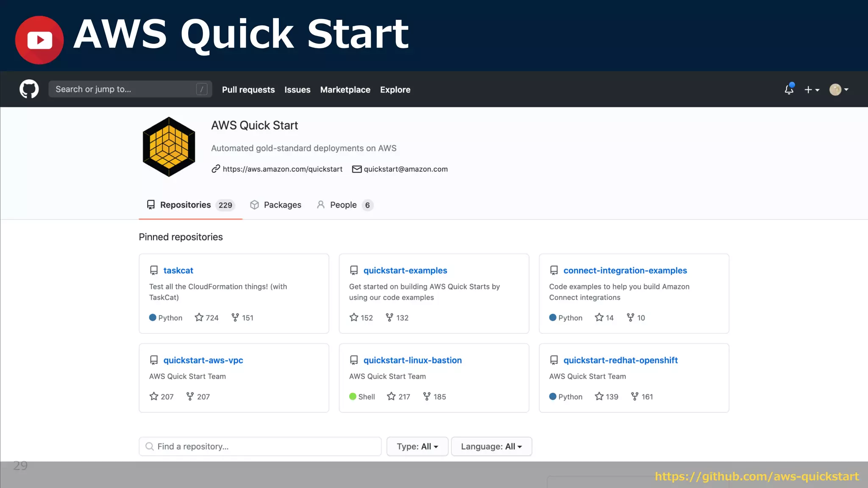Click the AWS Quick Start organization name

(255, 125)
